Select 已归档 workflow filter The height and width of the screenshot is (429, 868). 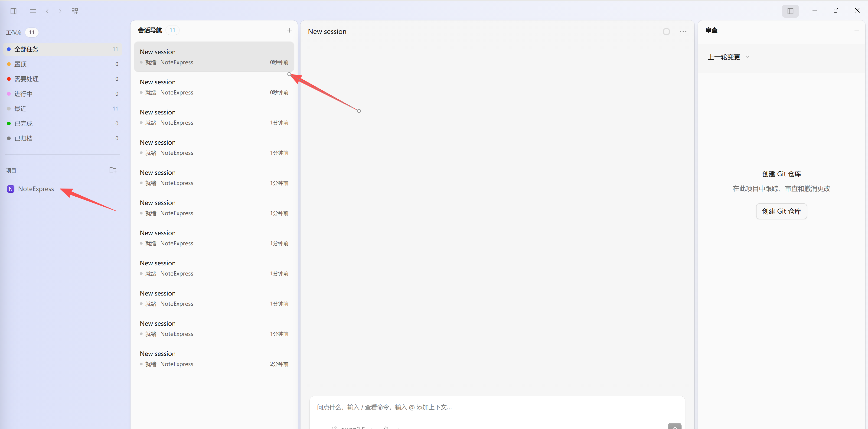pos(63,138)
